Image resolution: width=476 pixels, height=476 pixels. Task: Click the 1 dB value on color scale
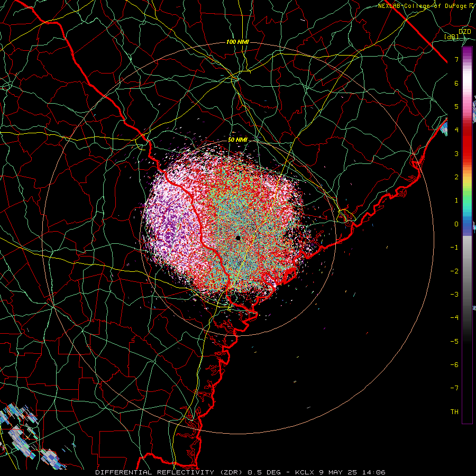pos(456,200)
